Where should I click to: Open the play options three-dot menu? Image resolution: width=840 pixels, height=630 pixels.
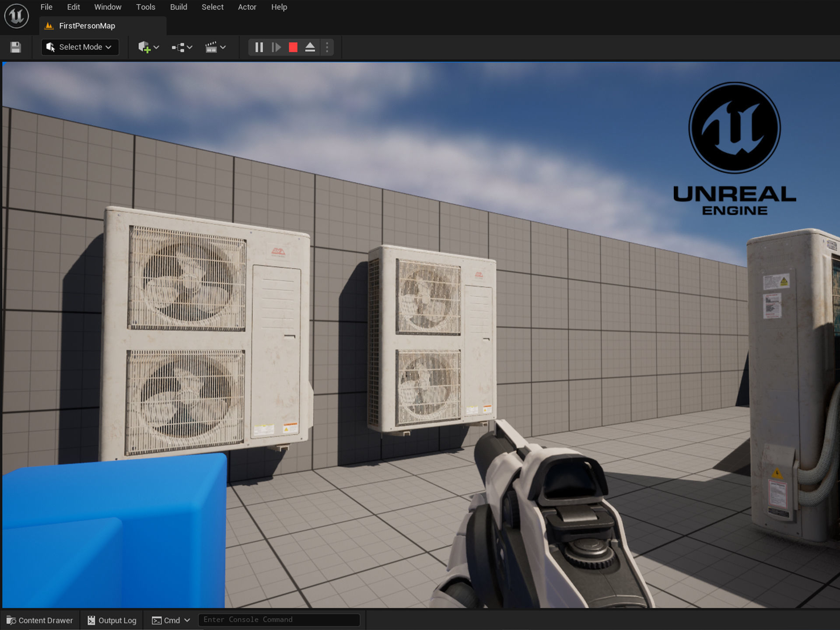pos(327,47)
